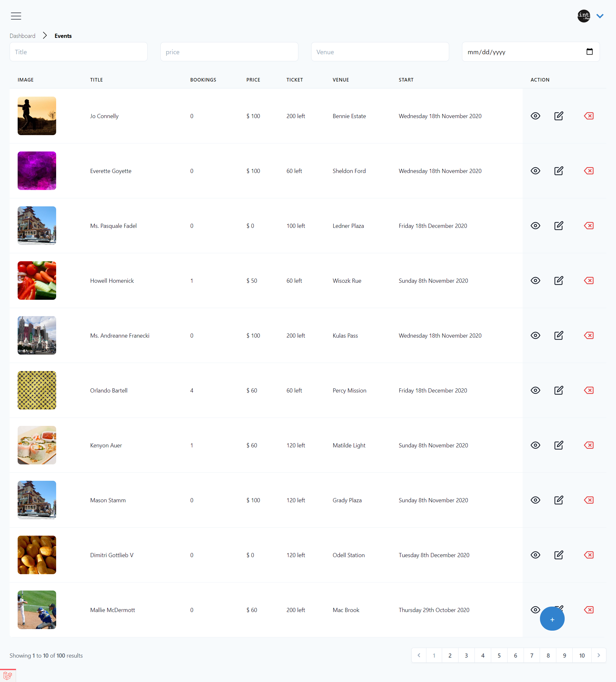Viewport: 616px width, 682px height.
Task: Edit the Howell Homenick event
Action: [559, 281]
